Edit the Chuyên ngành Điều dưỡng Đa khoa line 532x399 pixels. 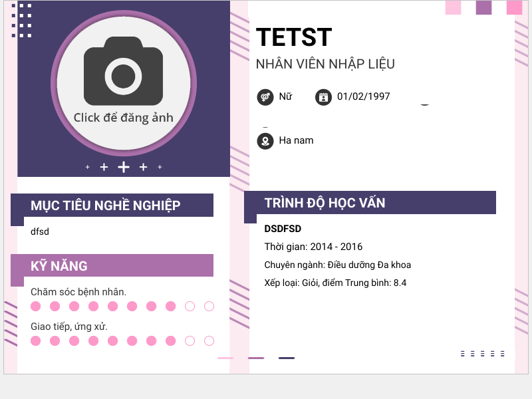(x=337, y=265)
